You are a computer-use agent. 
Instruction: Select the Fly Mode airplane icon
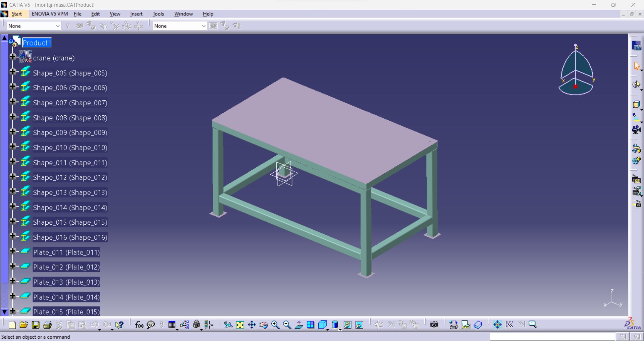point(228,325)
